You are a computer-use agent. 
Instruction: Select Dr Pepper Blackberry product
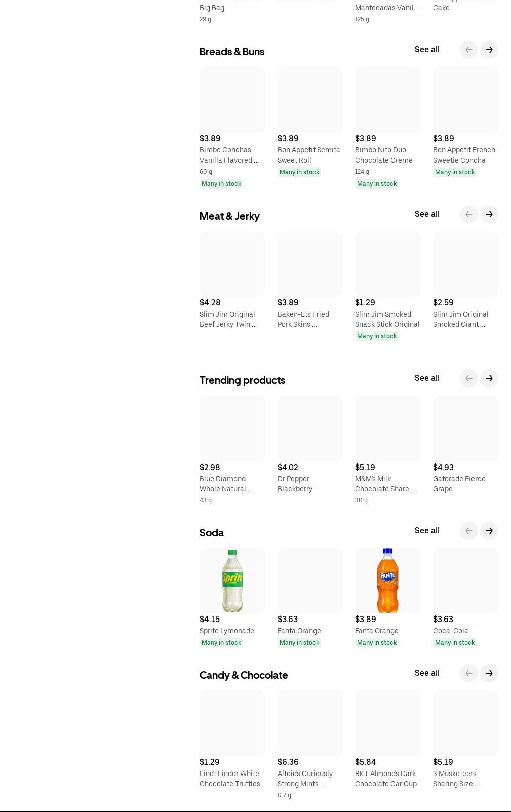pyautogui.click(x=295, y=484)
